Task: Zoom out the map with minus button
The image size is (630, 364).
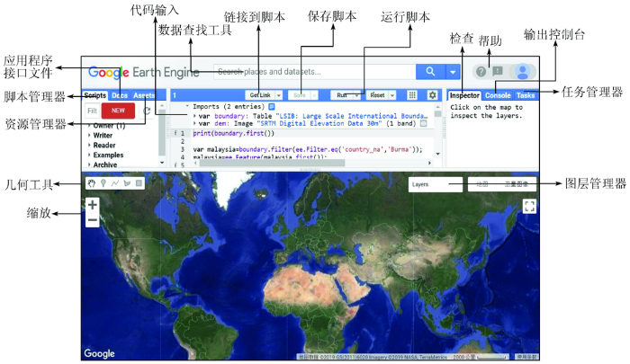Action: (93, 220)
